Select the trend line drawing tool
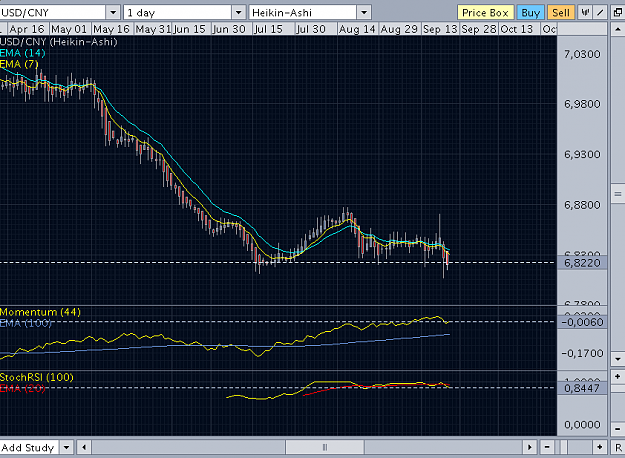The height and width of the screenshot is (458, 625). point(600,13)
